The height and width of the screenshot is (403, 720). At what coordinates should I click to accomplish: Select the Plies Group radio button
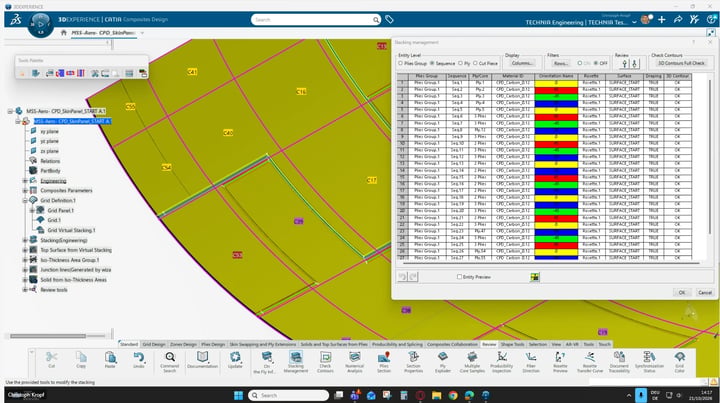[x=400, y=63]
